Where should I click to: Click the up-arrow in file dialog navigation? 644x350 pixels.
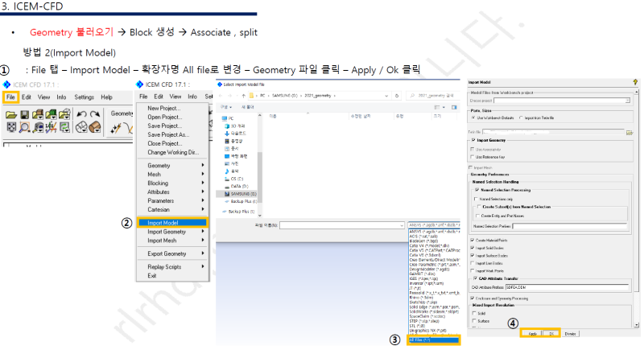(244, 96)
